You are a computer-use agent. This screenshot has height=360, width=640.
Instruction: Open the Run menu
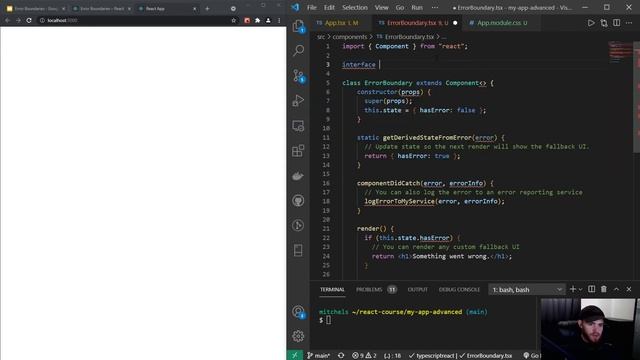pyautogui.click(x=417, y=7)
